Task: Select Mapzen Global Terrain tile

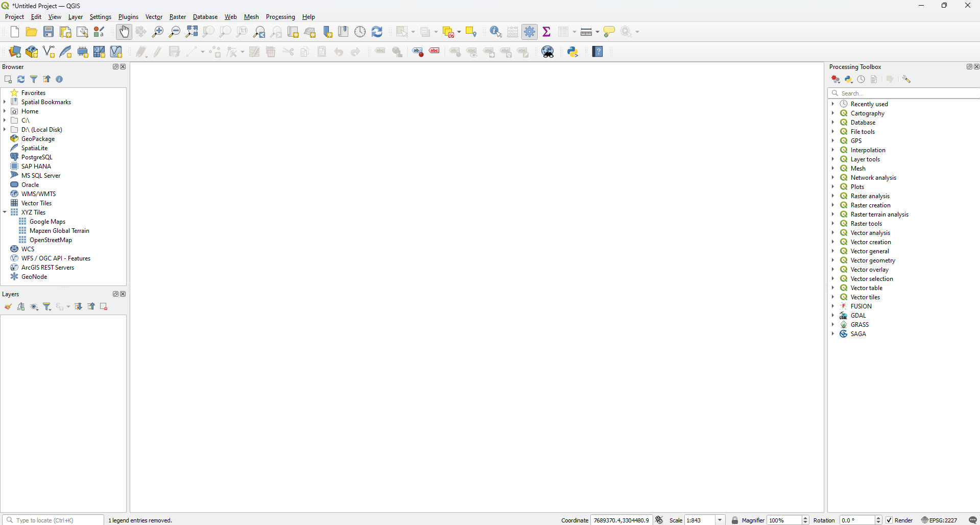Action: (59, 230)
